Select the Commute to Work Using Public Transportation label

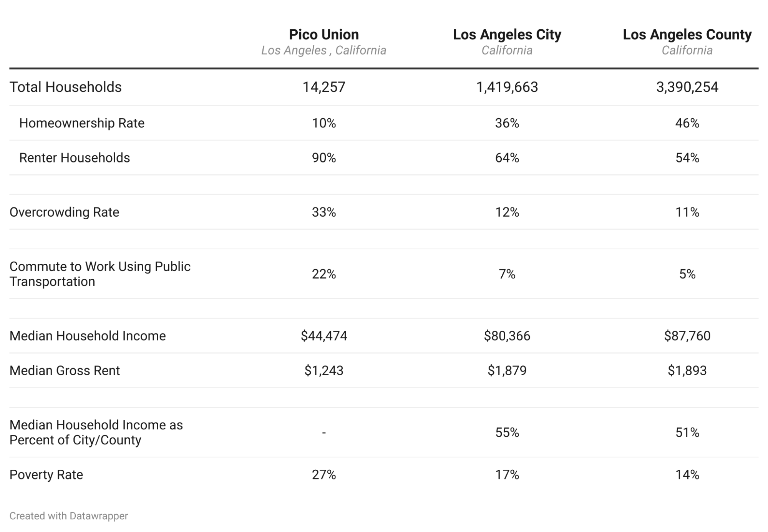click(x=100, y=274)
